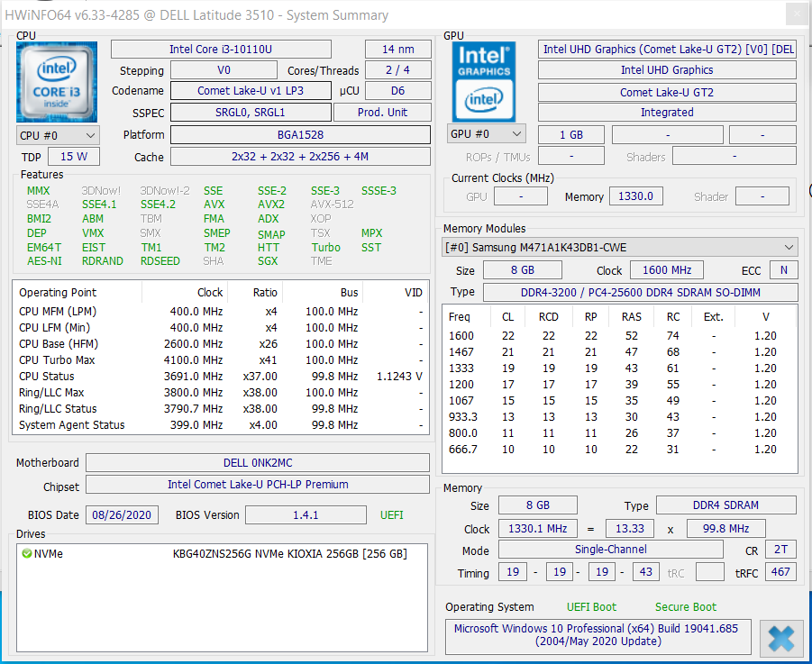Click the 1333 frequency row in the memory timing table
Viewport: 812px width, 664px height.
tap(619, 368)
